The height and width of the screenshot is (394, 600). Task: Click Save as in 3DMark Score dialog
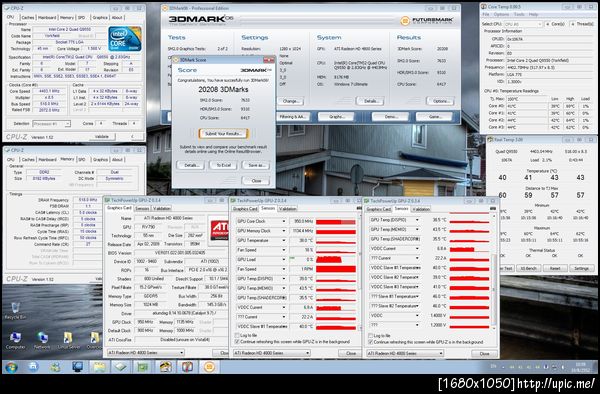pyautogui.click(x=256, y=165)
